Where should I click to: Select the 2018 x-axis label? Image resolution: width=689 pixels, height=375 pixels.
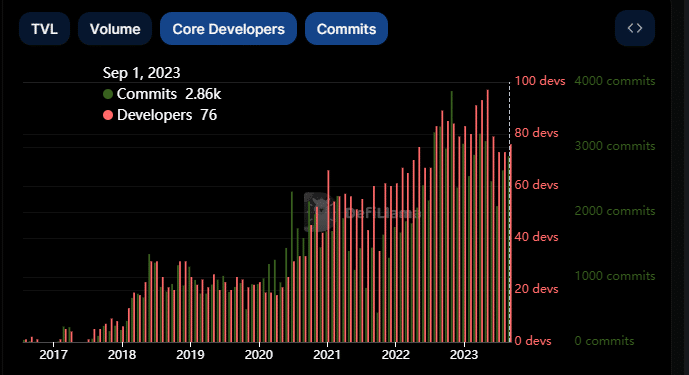coord(122,355)
